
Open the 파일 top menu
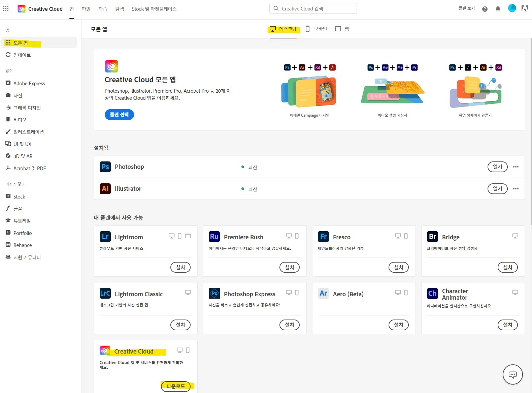pos(86,9)
